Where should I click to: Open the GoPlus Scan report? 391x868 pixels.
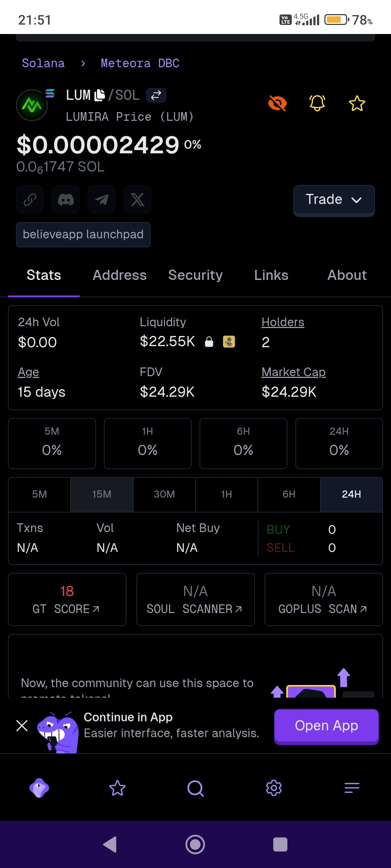324,599
